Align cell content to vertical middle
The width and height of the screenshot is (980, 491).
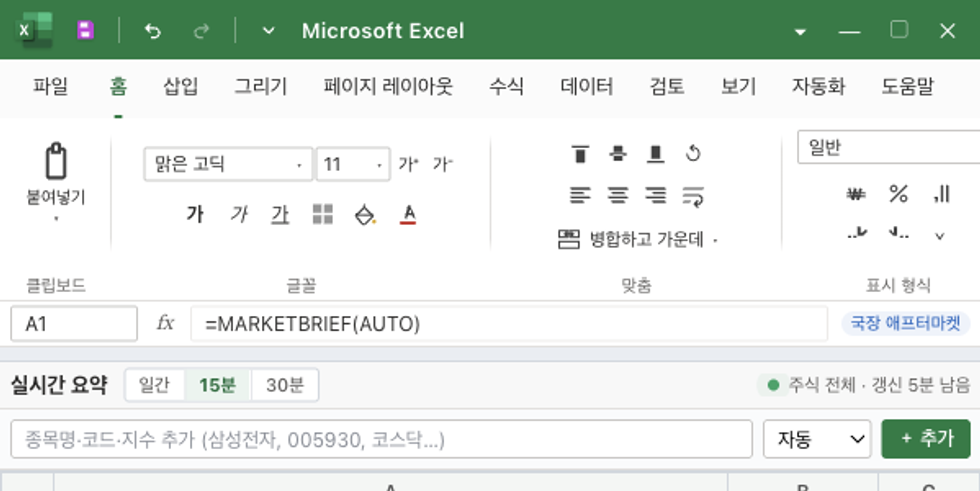[x=618, y=154]
